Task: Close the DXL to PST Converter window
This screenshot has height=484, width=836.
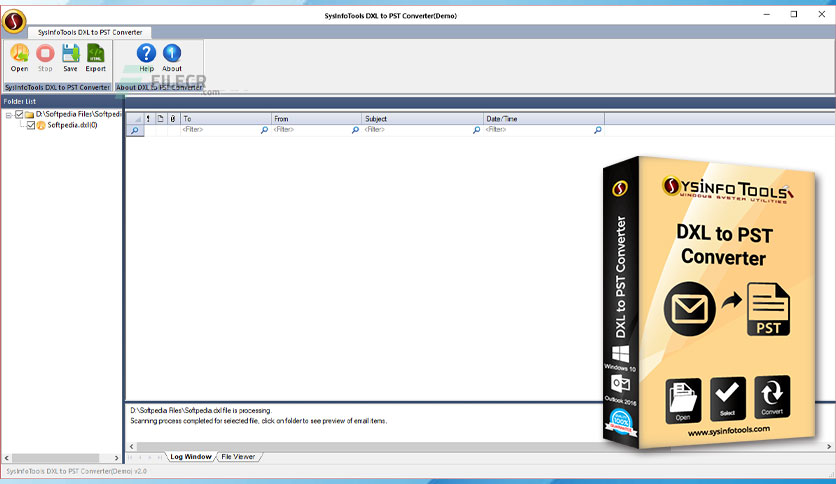Action: click(x=822, y=15)
